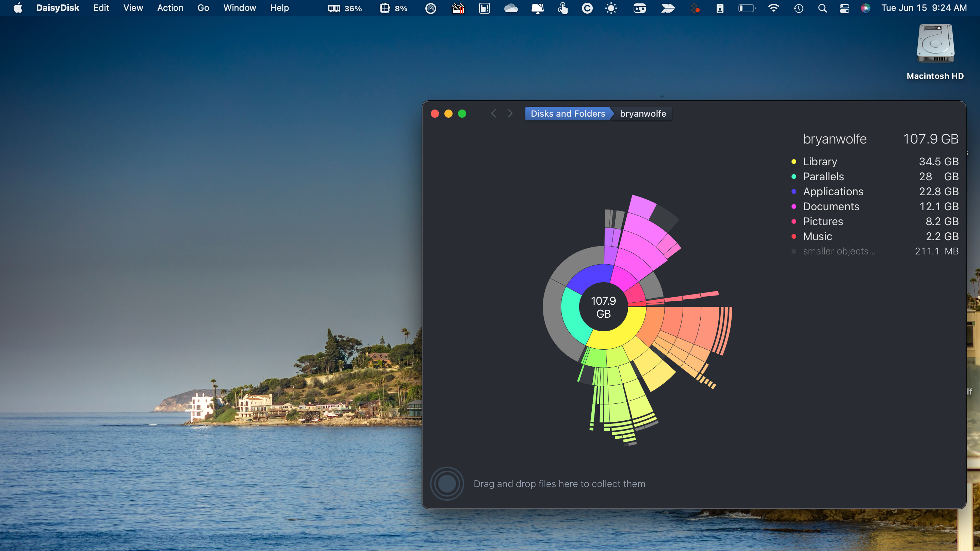The height and width of the screenshot is (551, 980).
Task: Click the CPU usage 8% indicator
Action: tap(394, 8)
